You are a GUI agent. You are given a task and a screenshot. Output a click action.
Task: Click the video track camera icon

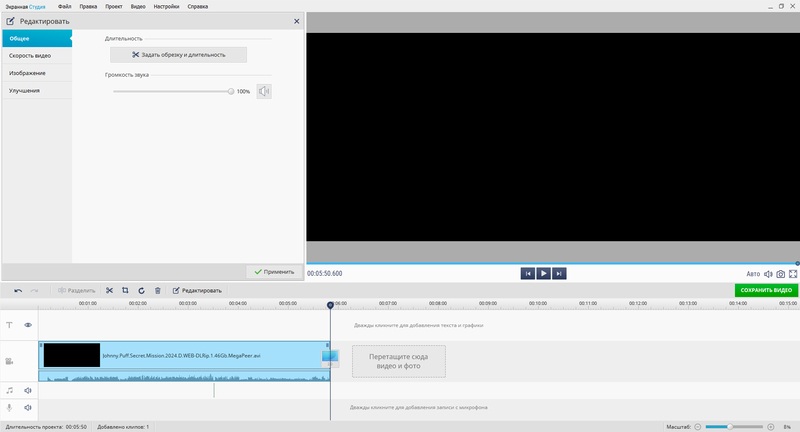click(x=9, y=361)
